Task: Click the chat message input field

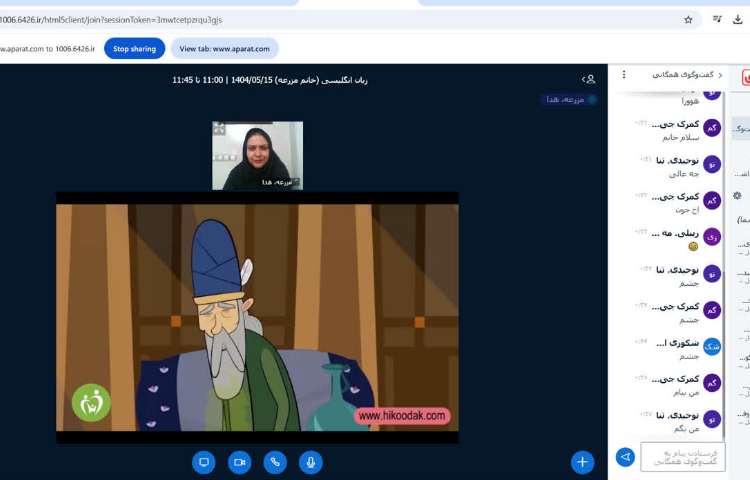Action: point(683,457)
